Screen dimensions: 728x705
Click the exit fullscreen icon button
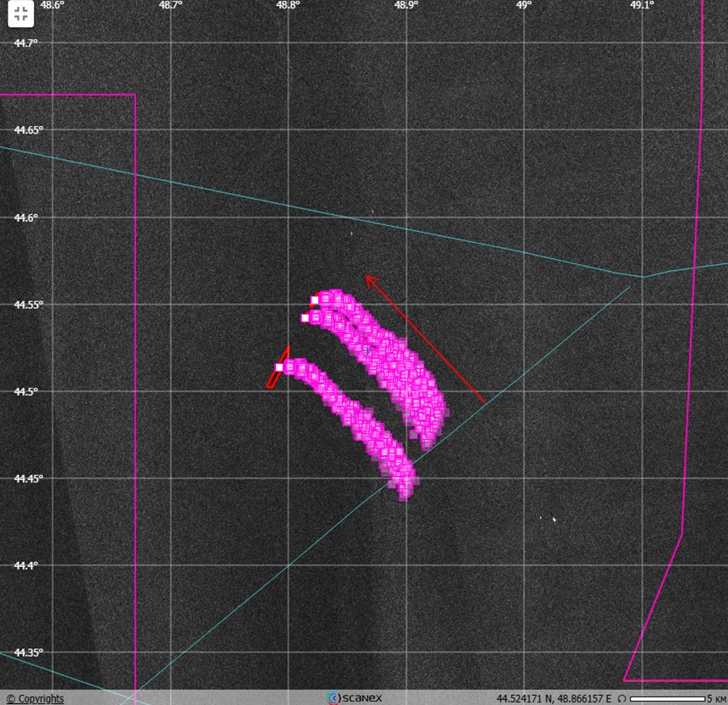[21, 14]
